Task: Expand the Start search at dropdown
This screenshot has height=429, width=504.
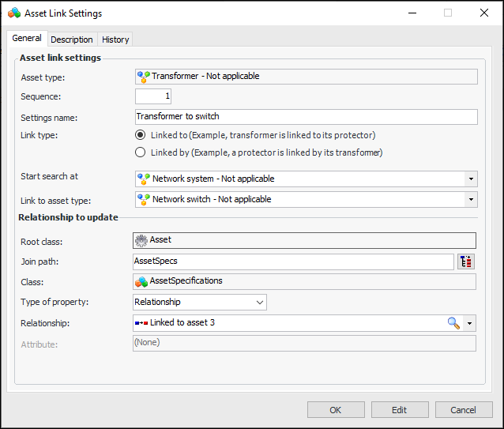Action: pyautogui.click(x=471, y=179)
